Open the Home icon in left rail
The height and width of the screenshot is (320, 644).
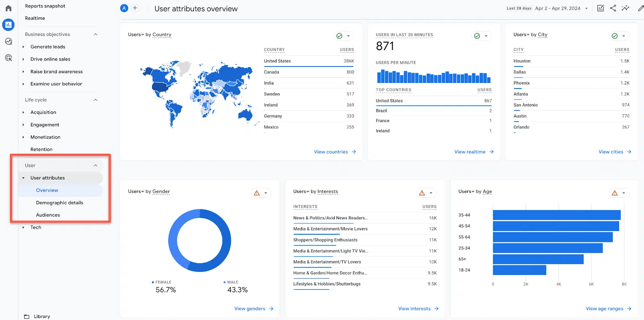8,8
